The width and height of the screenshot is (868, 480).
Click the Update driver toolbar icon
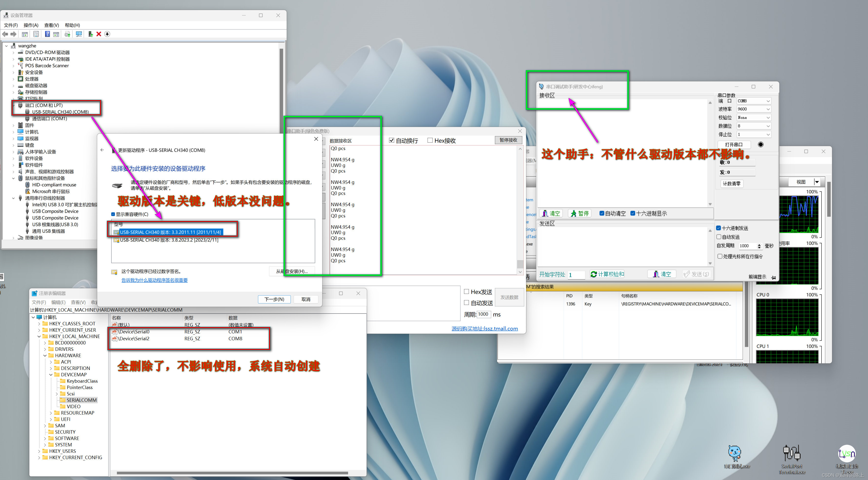(67, 34)
